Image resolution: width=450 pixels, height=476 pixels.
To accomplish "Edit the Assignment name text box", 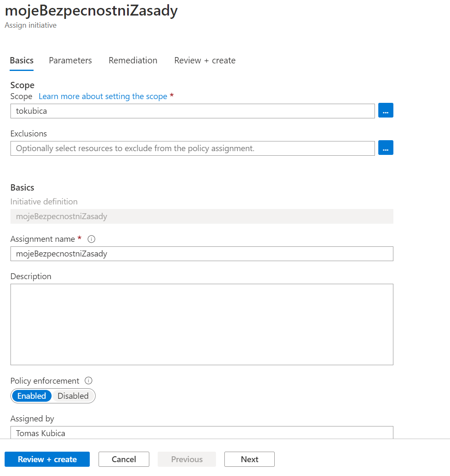I will coord(202,254).
